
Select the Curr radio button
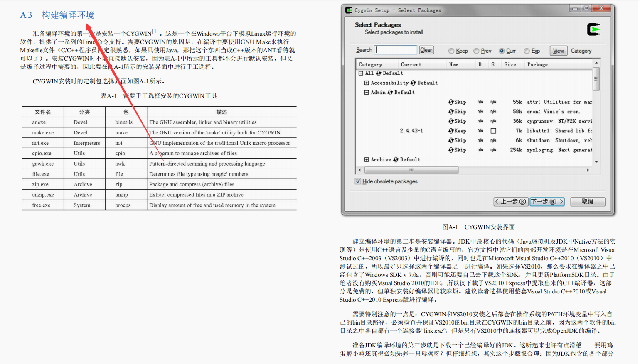point(502,51)
